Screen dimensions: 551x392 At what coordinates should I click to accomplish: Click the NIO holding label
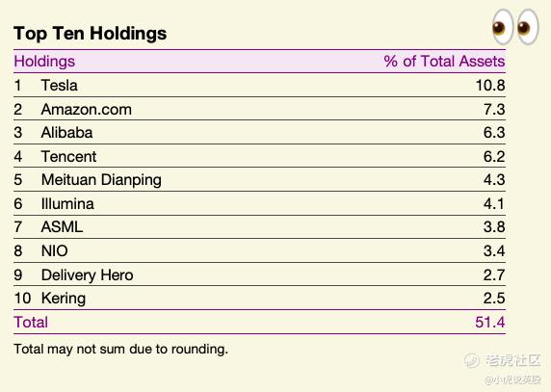pyautogui.click(x=55, y=250)
